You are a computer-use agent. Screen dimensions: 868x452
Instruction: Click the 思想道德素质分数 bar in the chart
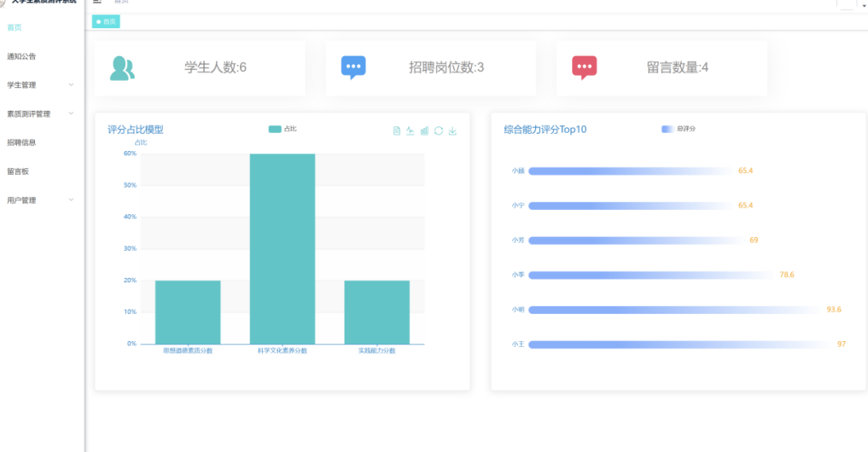pyautogui.click(x=188, y=312)
